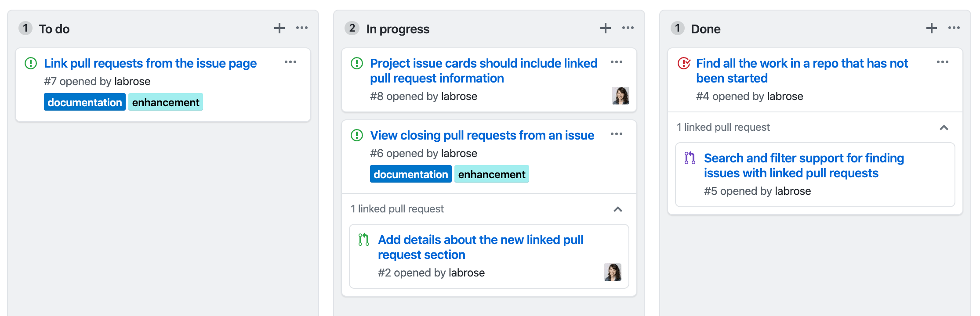Viewport: 980px width, 316px height.
Task: Open the 'Link pull requests from the issue page' issue
Action: (150, 64)
